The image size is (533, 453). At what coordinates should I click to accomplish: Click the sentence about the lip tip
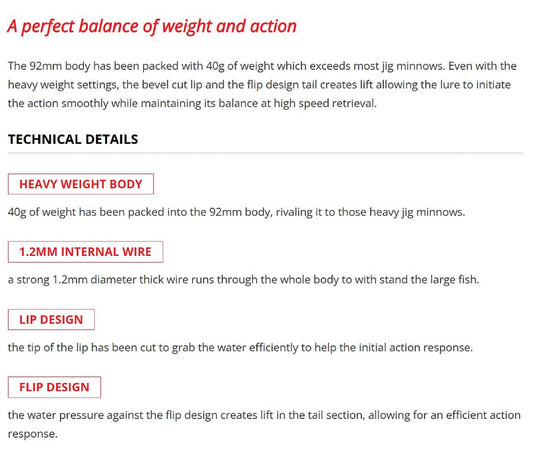(240, 348)
